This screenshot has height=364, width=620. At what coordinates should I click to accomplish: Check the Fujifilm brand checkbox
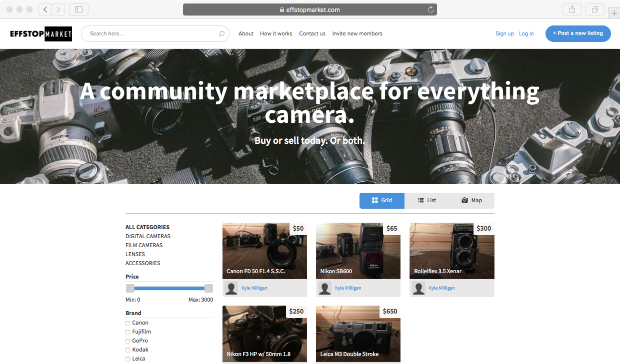128,332
